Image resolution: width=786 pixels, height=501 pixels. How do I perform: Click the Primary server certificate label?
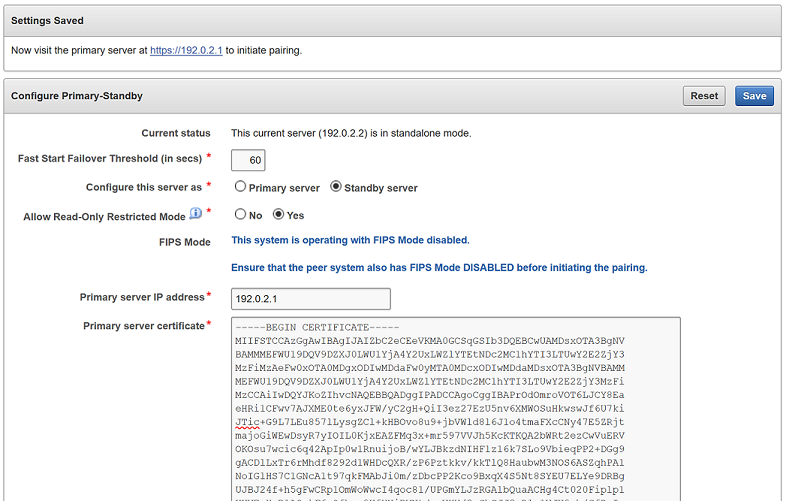(143, 326)
